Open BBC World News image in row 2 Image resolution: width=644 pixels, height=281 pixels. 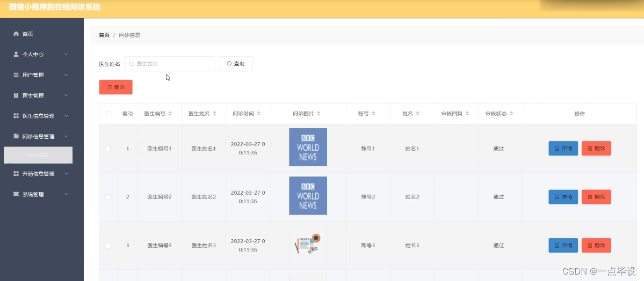pos(308,196)
